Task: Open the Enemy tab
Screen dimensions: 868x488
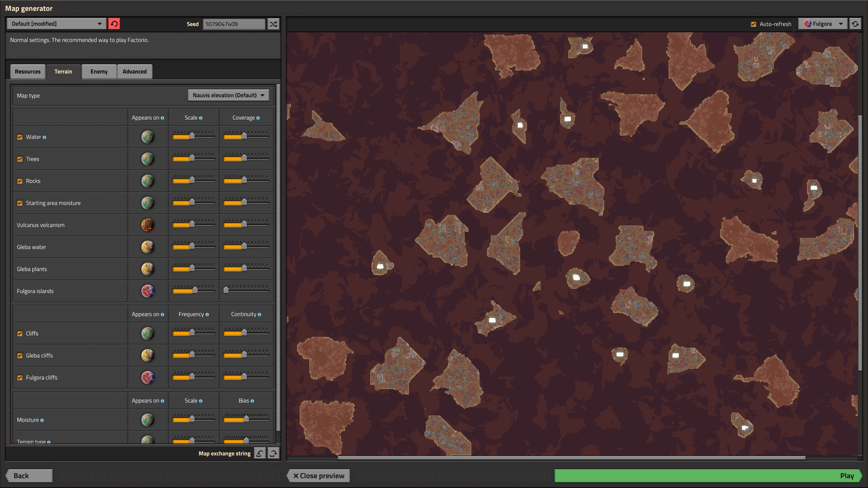Action: [99, 72]
